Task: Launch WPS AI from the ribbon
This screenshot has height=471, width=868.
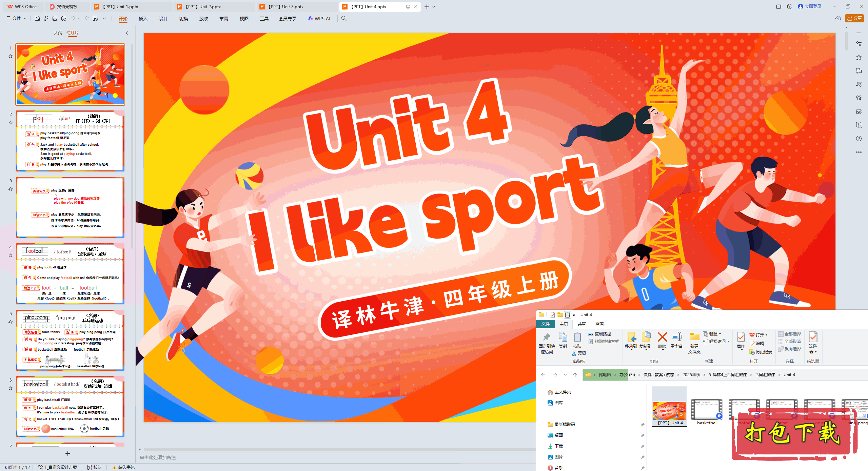Action: 319,19
